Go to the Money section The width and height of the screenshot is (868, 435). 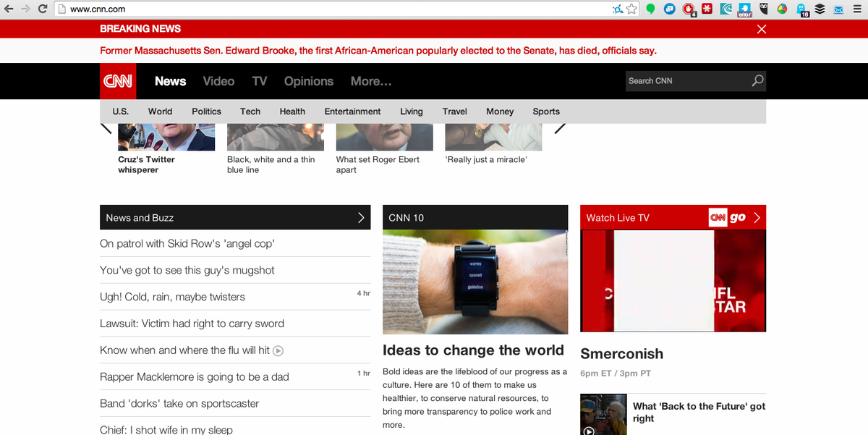pyautogui.click(x=500, y=111)
